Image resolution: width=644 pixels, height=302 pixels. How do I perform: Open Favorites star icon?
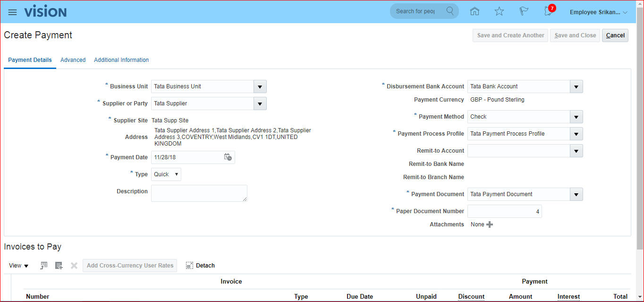[499, 12]
